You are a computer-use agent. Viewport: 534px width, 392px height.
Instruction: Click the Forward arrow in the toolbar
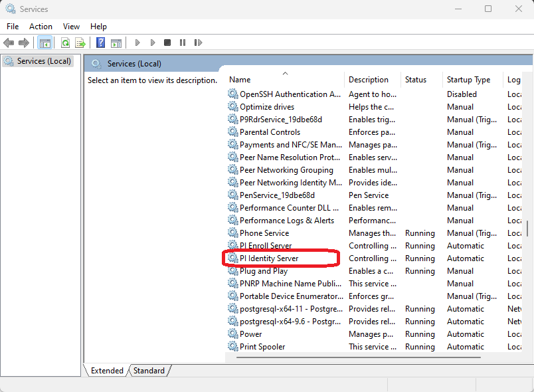[x=24, y=43]
